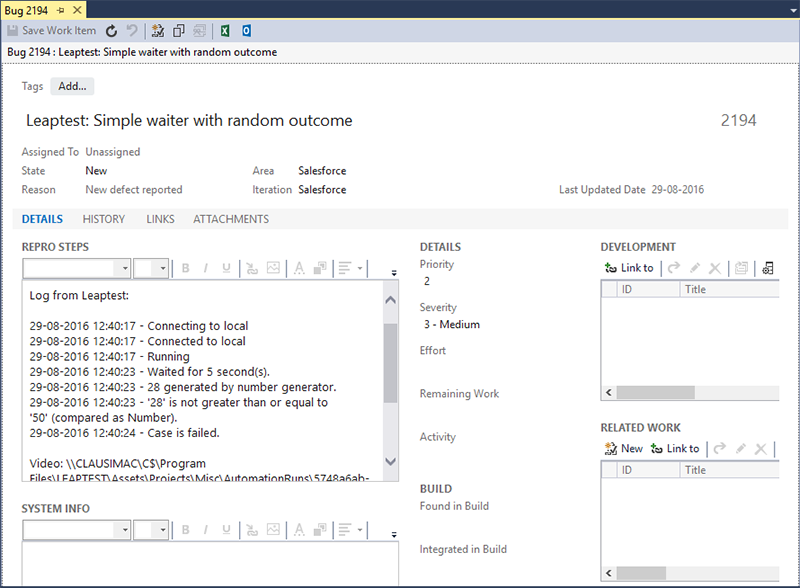Click the column options icon in Development
The height and width of the screenshot is (588, 800).
pyautogui.click(x=768, y=268)
